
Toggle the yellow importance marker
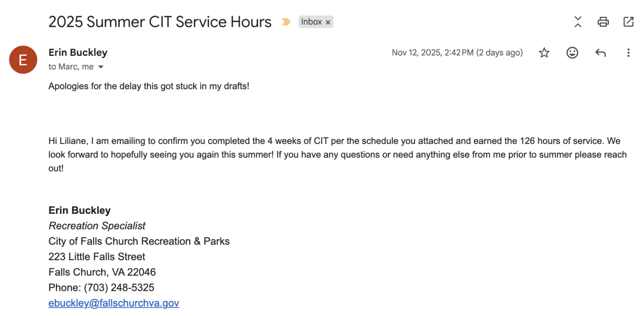(x=286, y=22)
